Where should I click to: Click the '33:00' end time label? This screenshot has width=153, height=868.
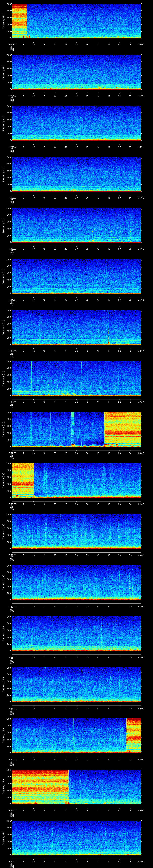point(141,197)
